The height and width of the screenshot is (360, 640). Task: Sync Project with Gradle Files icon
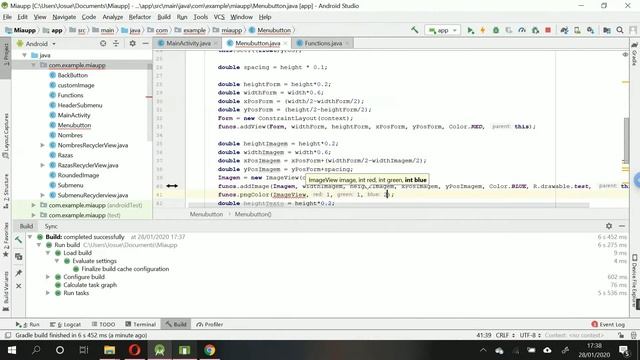point(564,30)
